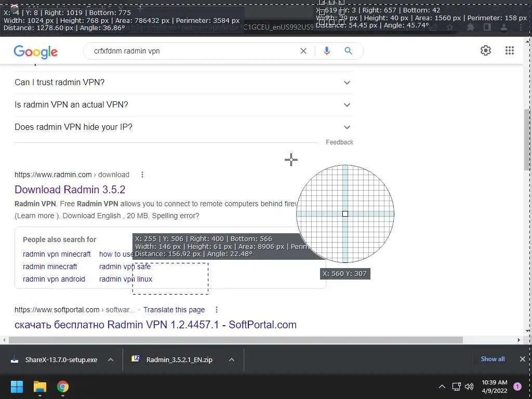Search for "radmin vpn safe"
The height and width of the screenshot is (399, 532).
(125, 267)
